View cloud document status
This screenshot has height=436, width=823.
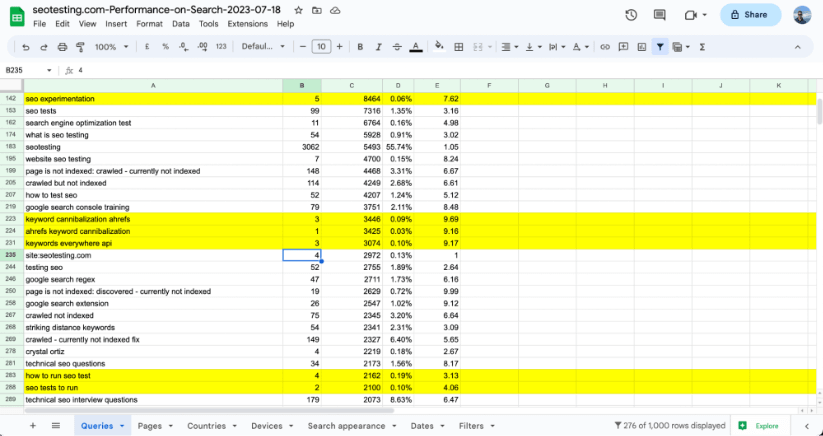click(335, 10)
